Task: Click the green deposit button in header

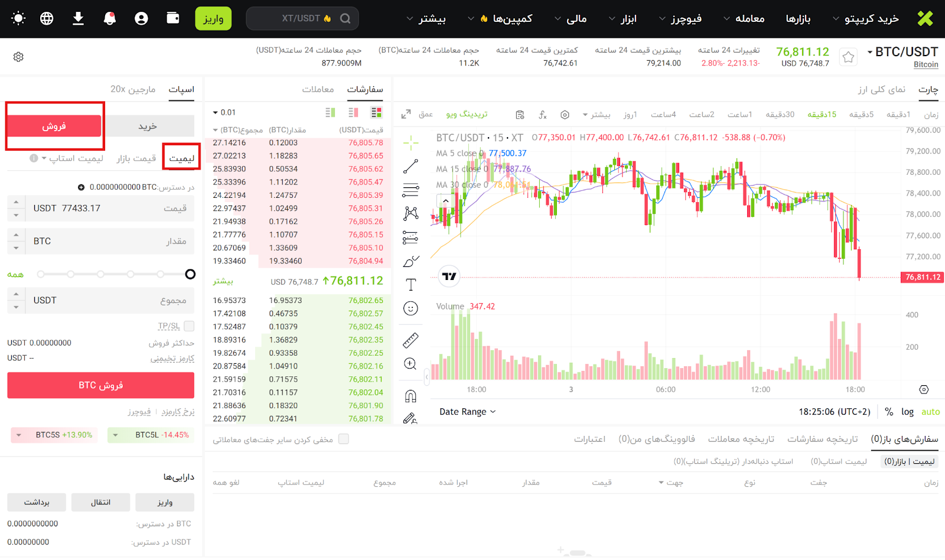Action: (213, 19)
